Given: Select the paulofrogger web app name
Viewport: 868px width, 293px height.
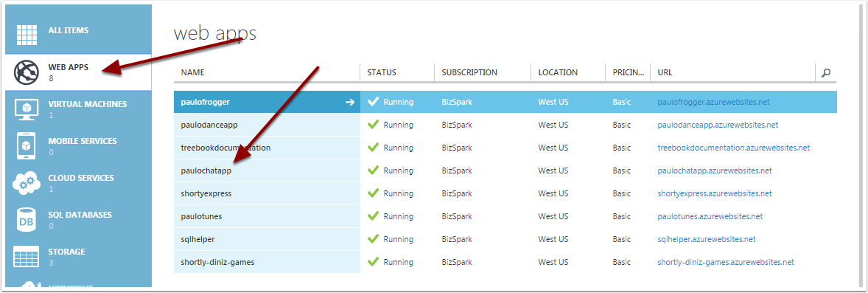Looking at the screenshot, I should [x=206, y=102].
